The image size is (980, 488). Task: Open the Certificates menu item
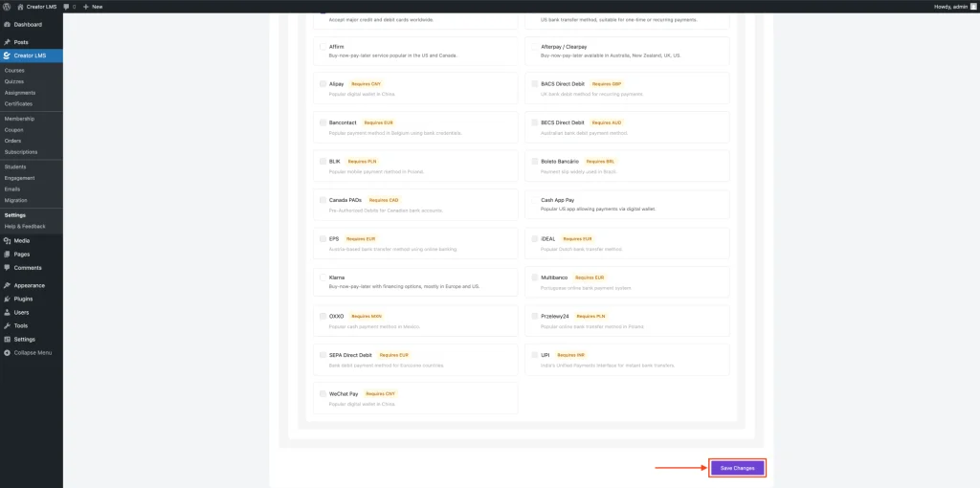(x=18, y=103)
